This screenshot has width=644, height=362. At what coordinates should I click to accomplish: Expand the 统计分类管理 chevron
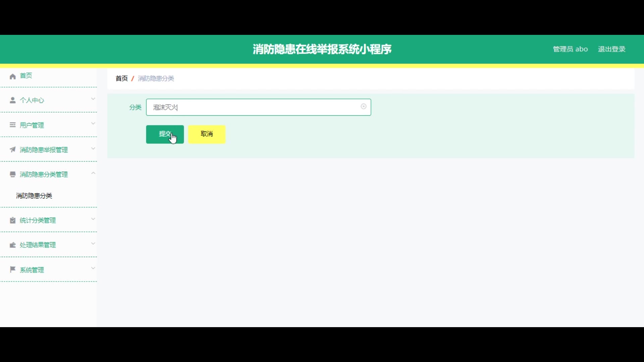[93, 219]
